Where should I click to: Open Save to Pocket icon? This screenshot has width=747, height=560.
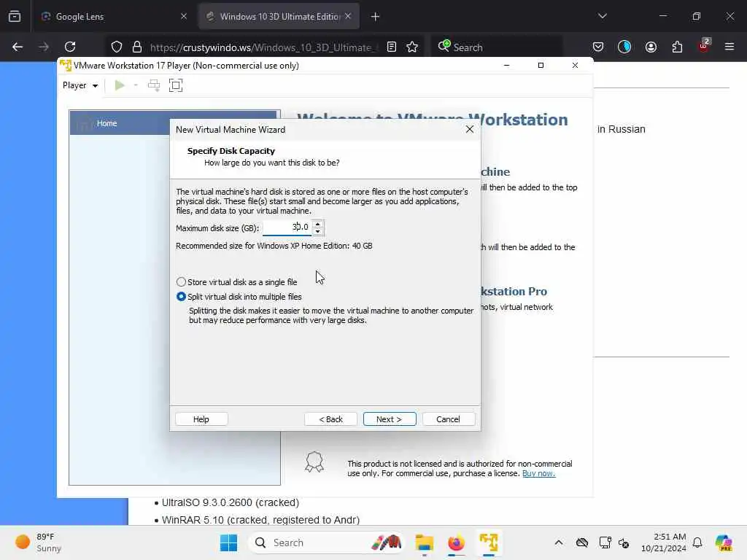[598, 47]
